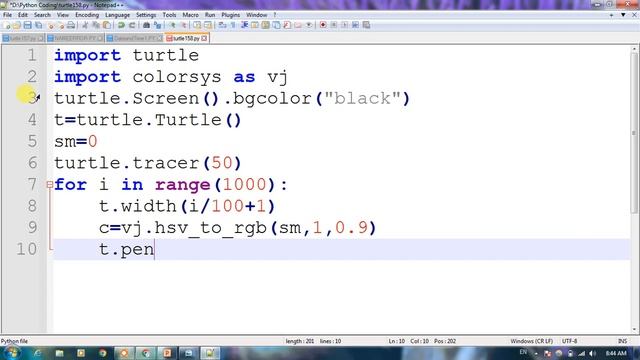Click the Close All toolbar icon
Screen dimensions: 640x360
60,25
